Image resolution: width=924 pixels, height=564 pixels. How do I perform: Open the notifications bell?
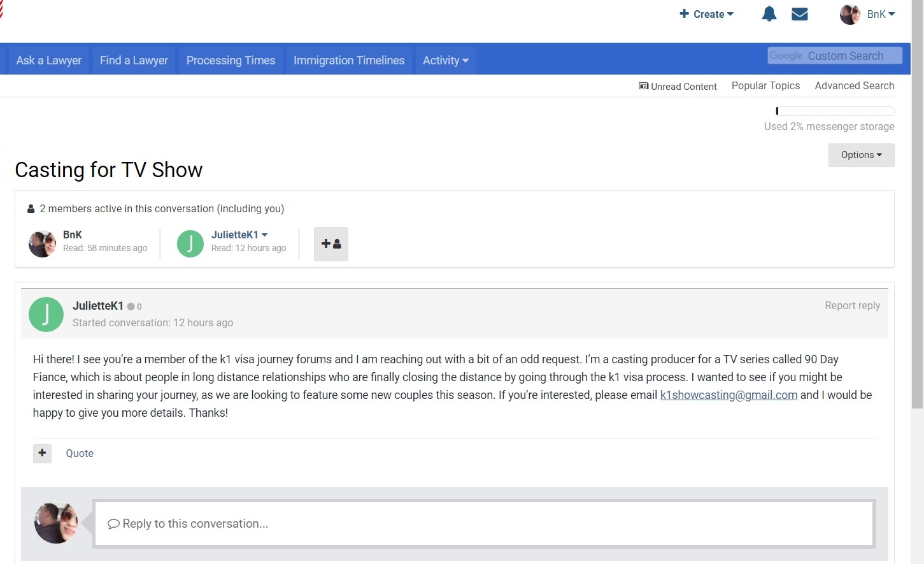pos(769,14)
